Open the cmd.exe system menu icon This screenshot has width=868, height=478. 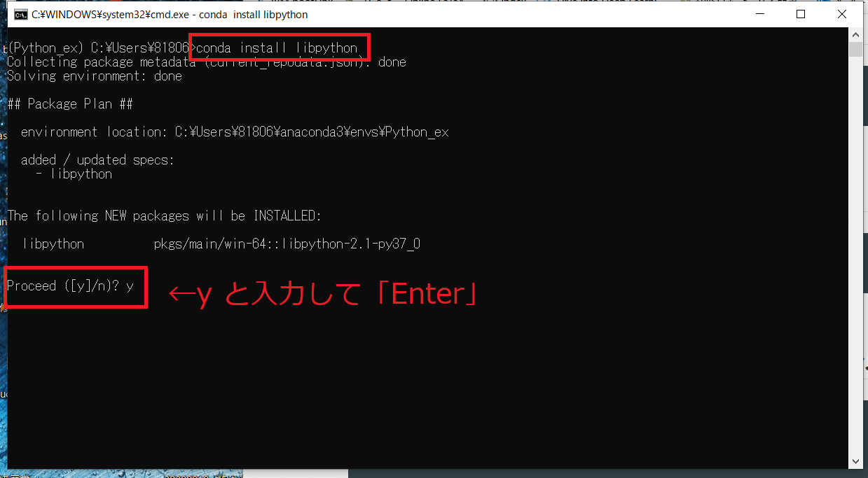point(20,14)
